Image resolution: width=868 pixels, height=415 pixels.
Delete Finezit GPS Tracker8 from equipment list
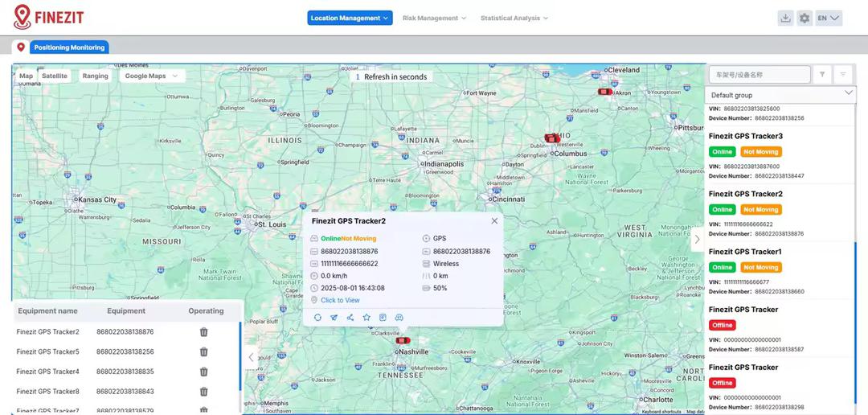pos(203,392)
